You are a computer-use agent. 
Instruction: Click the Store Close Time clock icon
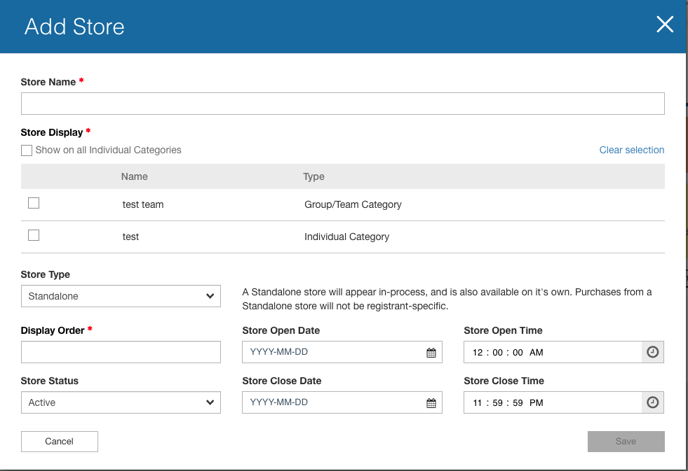click(x=652, y=402)
